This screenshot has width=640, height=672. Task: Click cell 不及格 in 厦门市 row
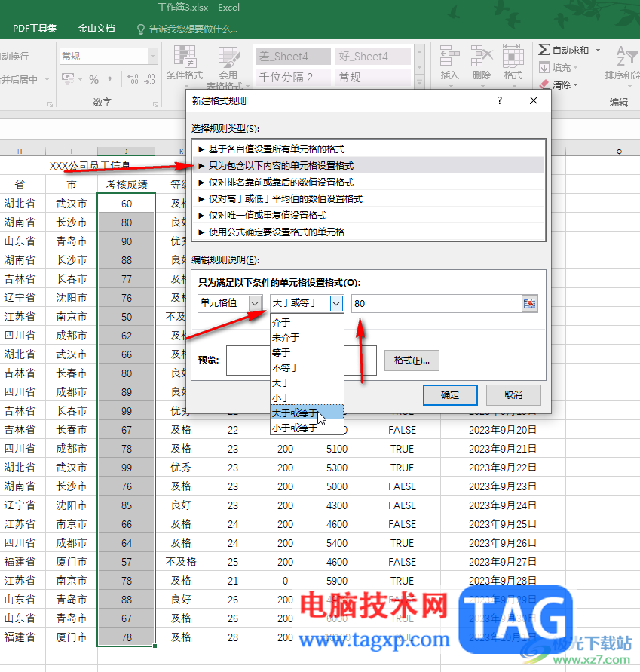[x=181, y=562]
